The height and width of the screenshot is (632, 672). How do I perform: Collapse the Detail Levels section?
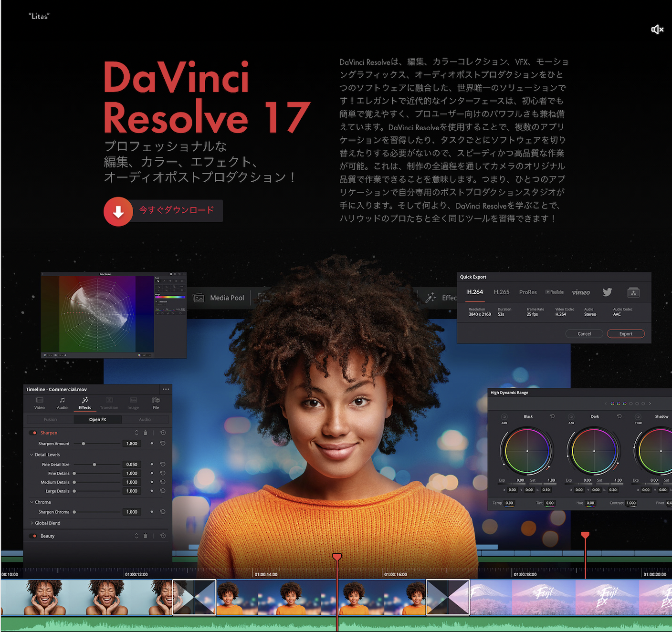point(31,455)
